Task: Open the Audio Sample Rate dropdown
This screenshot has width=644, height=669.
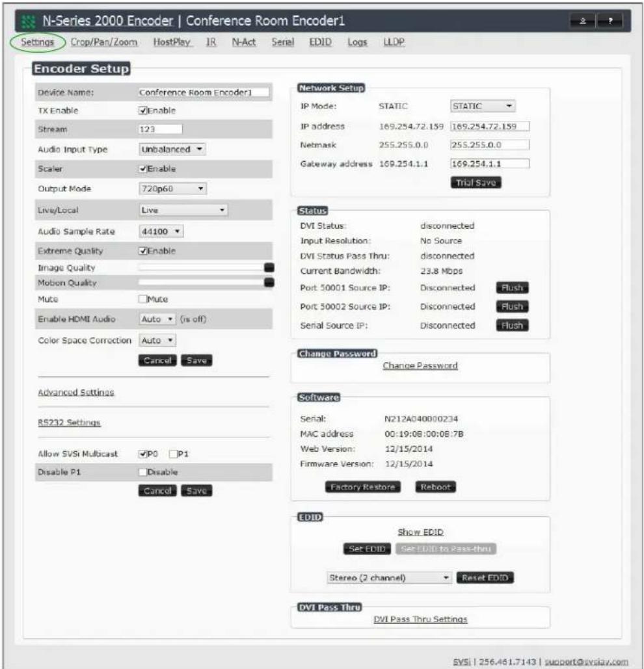Action: coord(161,231)
